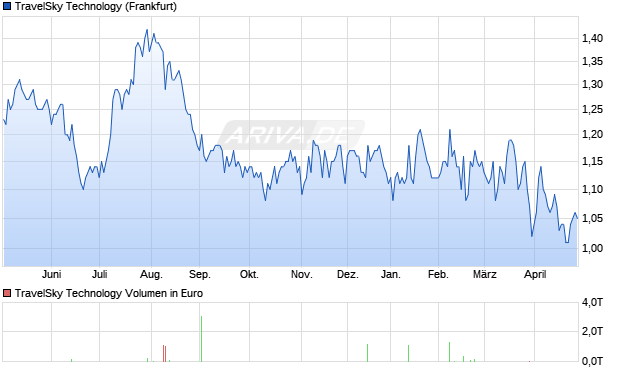Screen dimensions: 620x371
Task: Click the 1,40 price axis value
Action: (592, 38)
